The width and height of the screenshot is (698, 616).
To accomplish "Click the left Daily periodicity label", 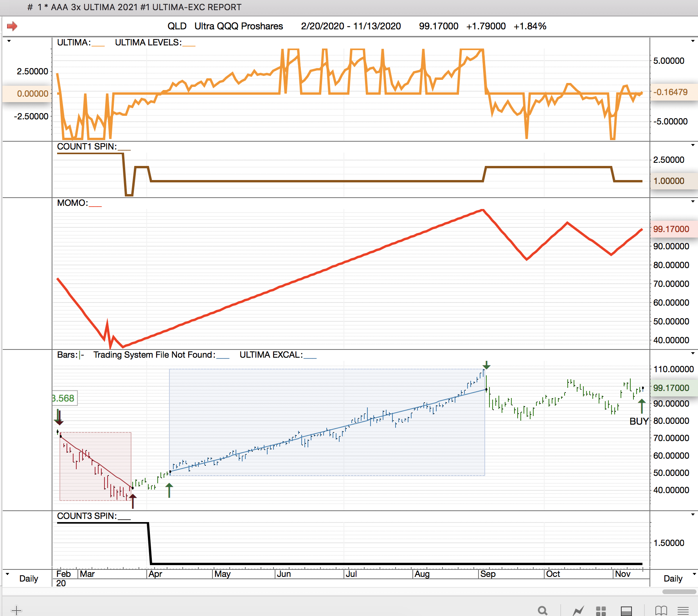I will coord(29,578).
